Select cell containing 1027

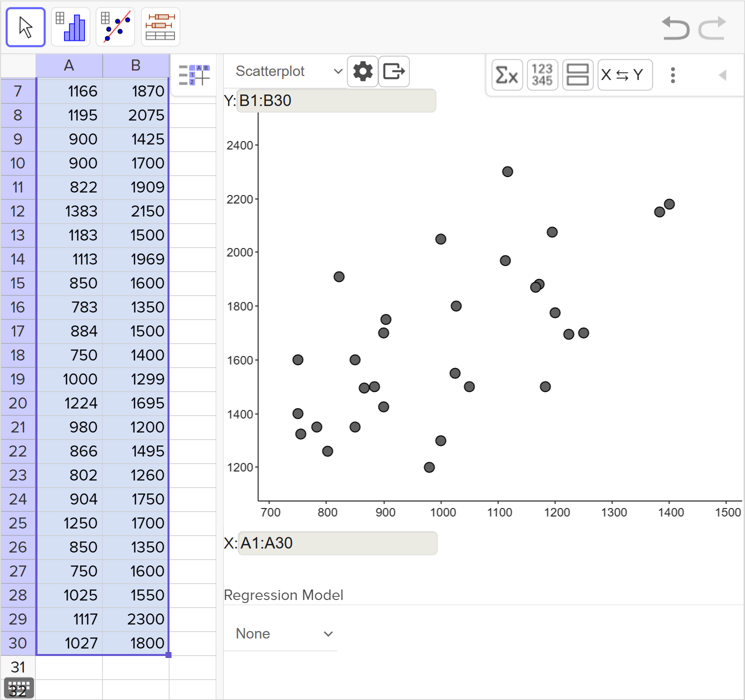coord(69,643)
